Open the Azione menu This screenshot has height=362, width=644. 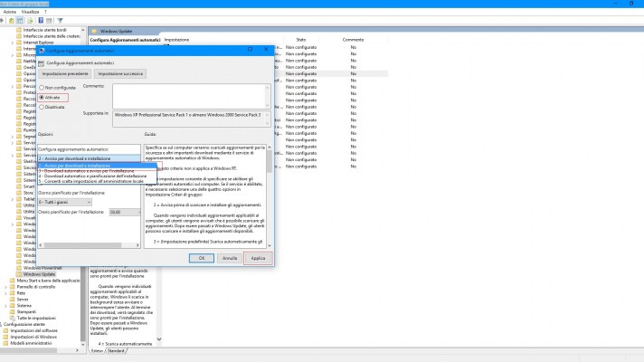coord(10,12)
